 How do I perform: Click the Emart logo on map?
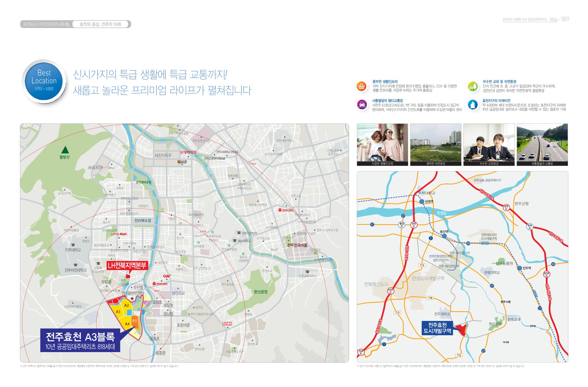(182, 162)
